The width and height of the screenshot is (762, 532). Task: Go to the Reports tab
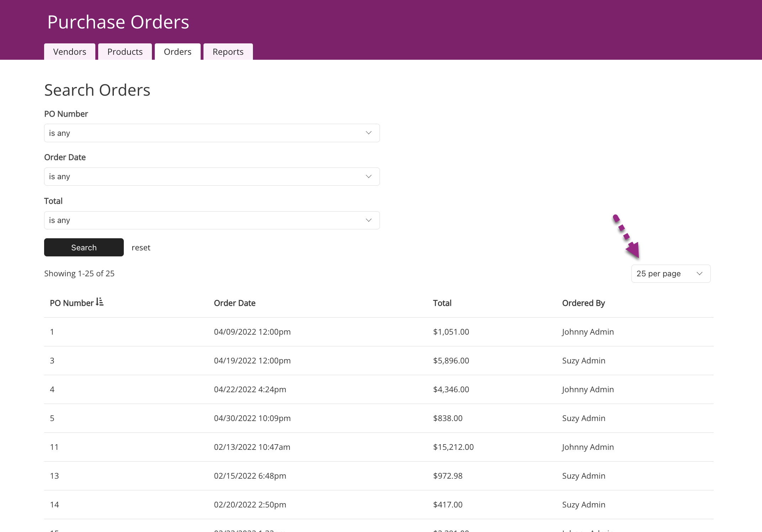point(228,52)
